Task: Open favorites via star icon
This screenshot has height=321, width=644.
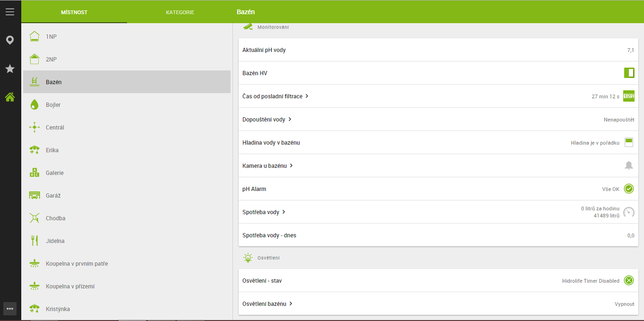Action: coord(10,69)
